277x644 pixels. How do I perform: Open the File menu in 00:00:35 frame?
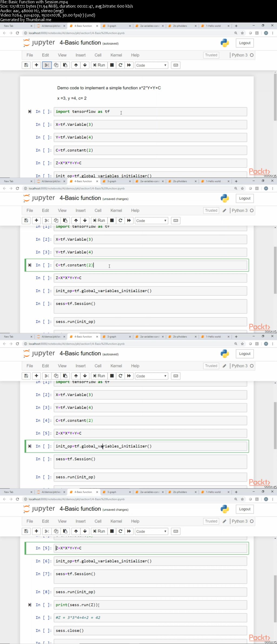coord(30,55)
